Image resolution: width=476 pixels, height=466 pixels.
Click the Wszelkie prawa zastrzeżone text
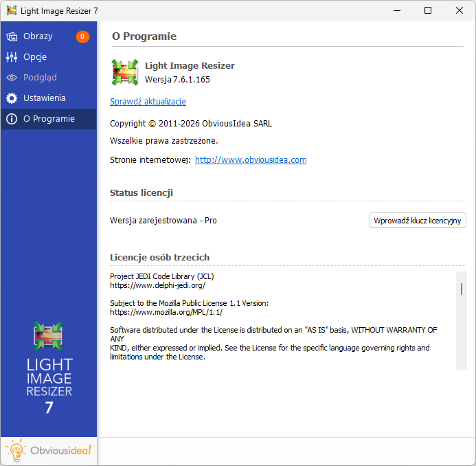pos(164,141)
